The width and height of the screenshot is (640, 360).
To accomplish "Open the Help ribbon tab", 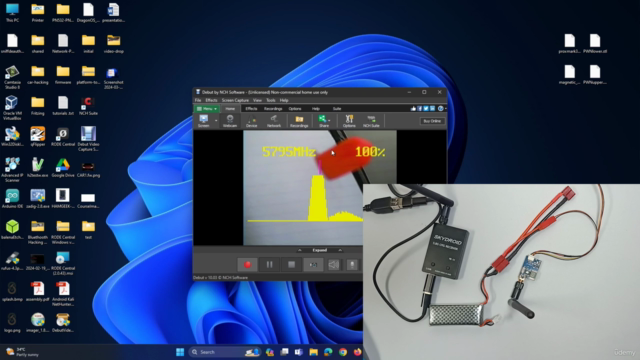I will click(316, 109).
